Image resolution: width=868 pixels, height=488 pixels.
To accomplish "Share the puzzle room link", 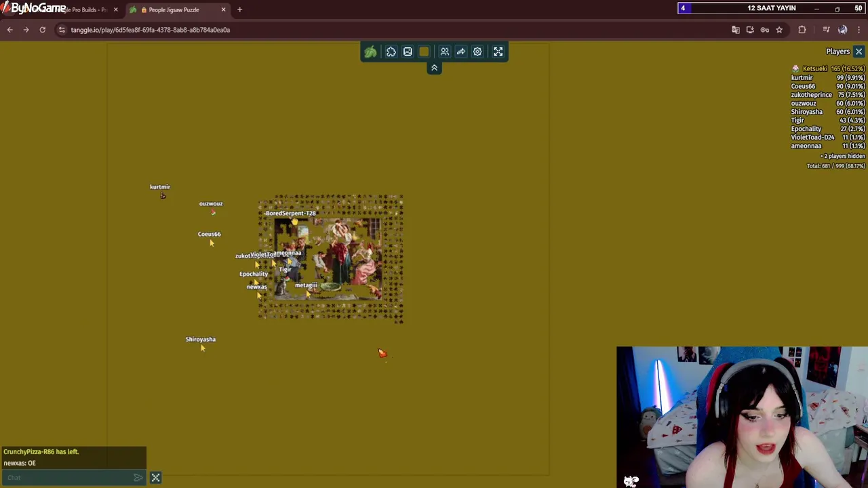I will click(x=461, y=52).
